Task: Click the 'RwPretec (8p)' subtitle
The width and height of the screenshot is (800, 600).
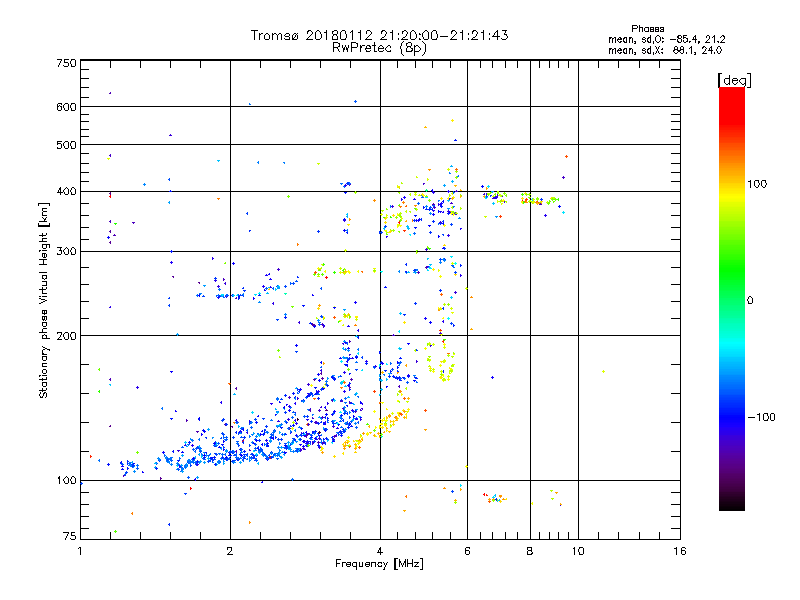Action: pyautogui.click(x=379, y=48)
